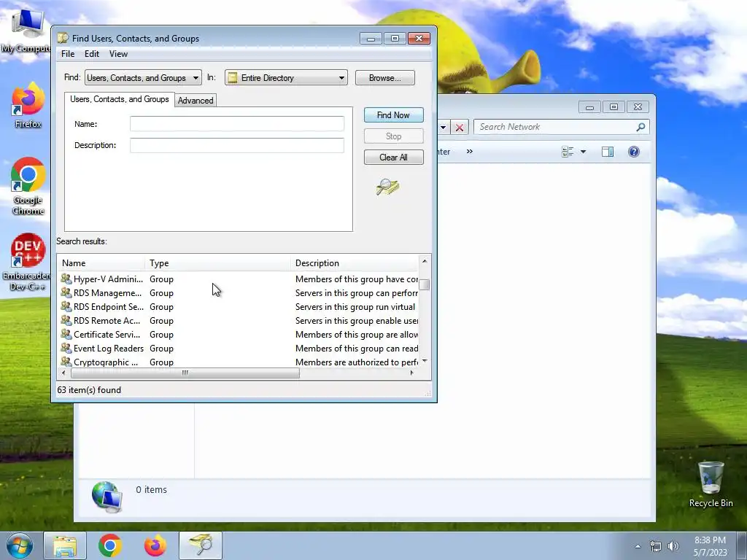Click the horizontal scrollbar left arrow

(x=63, y=373)
